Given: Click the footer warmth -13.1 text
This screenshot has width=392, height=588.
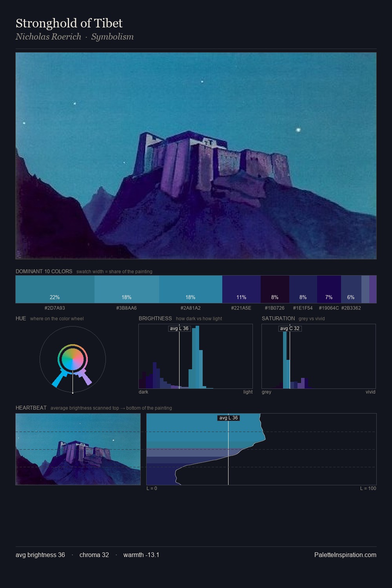Looking at the screenshot, I should click(141, 555).
